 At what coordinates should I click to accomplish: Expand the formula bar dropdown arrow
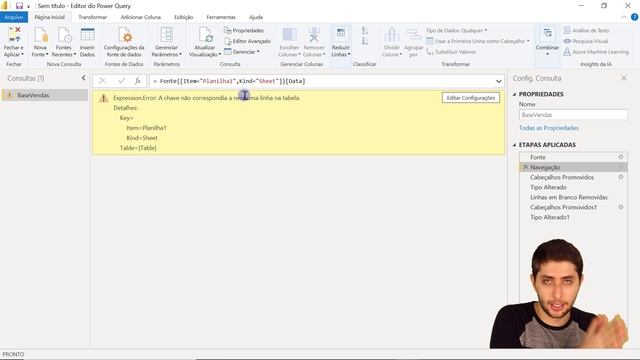498,81
